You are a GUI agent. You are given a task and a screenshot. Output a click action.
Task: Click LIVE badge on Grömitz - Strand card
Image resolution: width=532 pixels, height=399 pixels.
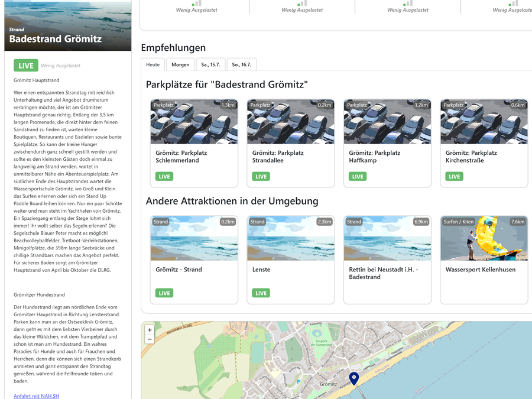[164, 293]
